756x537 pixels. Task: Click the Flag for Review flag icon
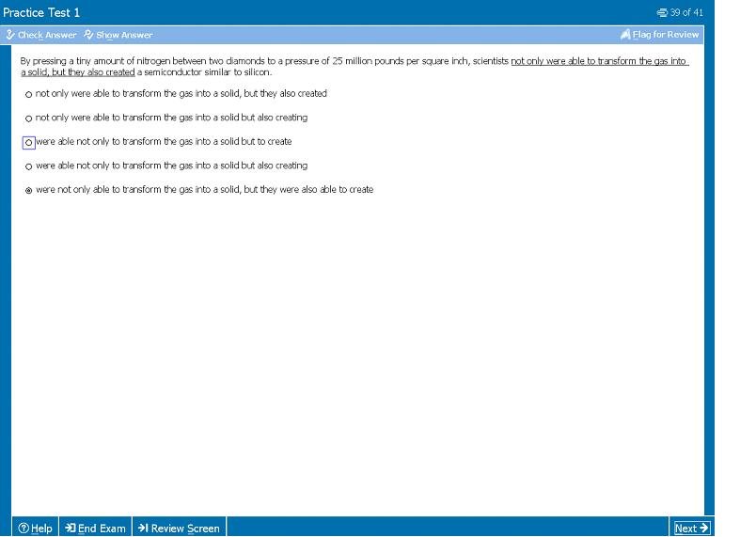pyautogui.click(x=625, y=35)
